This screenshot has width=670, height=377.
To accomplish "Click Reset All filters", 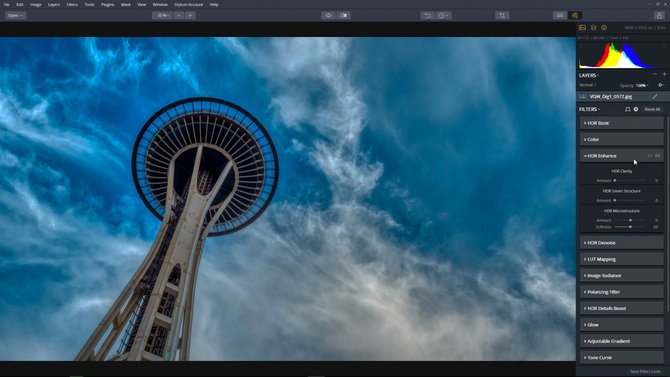I will pyautogui.click(x=652, y=109).
